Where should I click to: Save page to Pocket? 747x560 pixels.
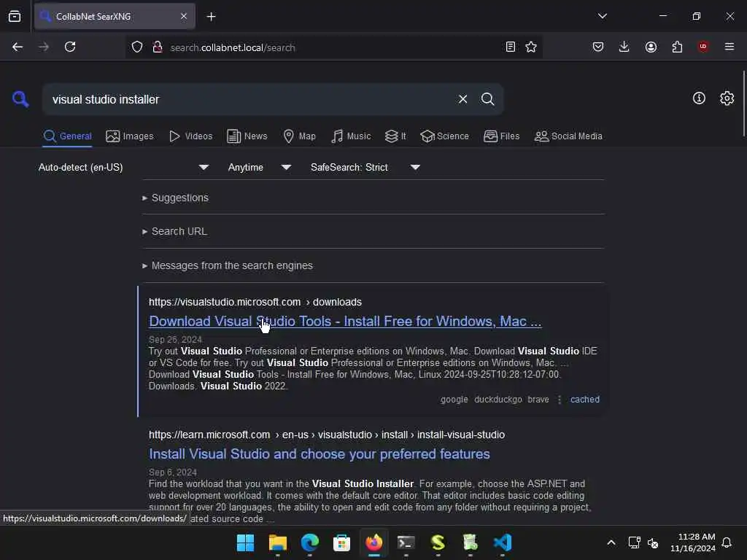click(x=598, y=47)
